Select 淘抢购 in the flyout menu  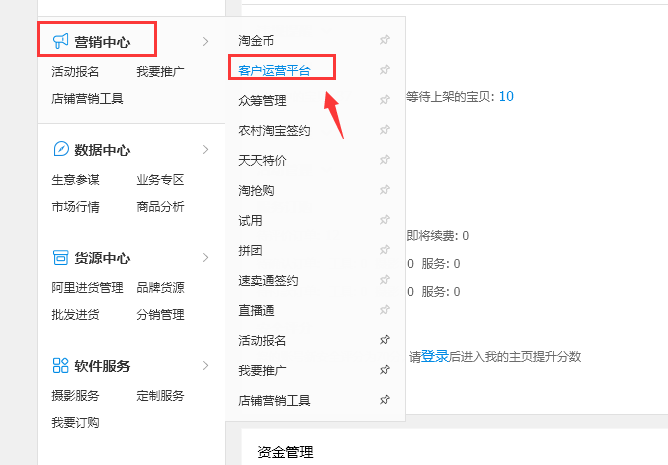pyautogui.click(x=256, y=190)
